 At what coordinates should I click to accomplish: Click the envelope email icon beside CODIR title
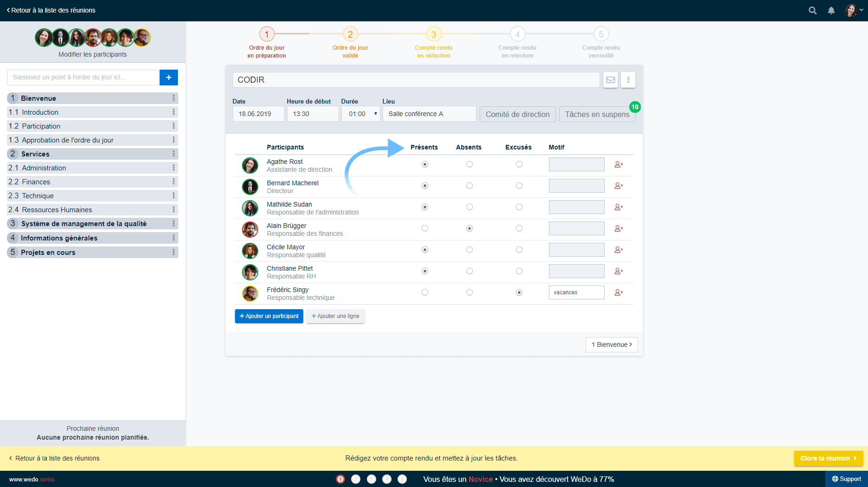[x=610, y=80]
